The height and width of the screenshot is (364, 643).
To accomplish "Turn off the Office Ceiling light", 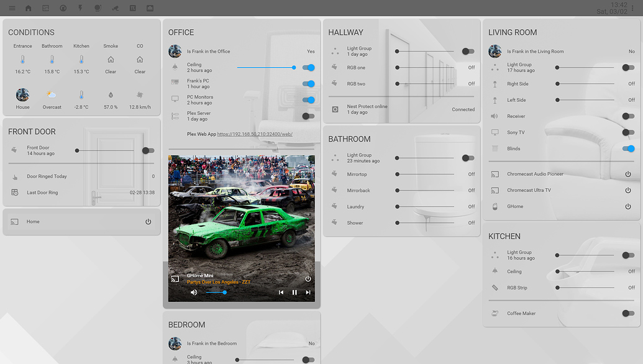I will (308, 68).
